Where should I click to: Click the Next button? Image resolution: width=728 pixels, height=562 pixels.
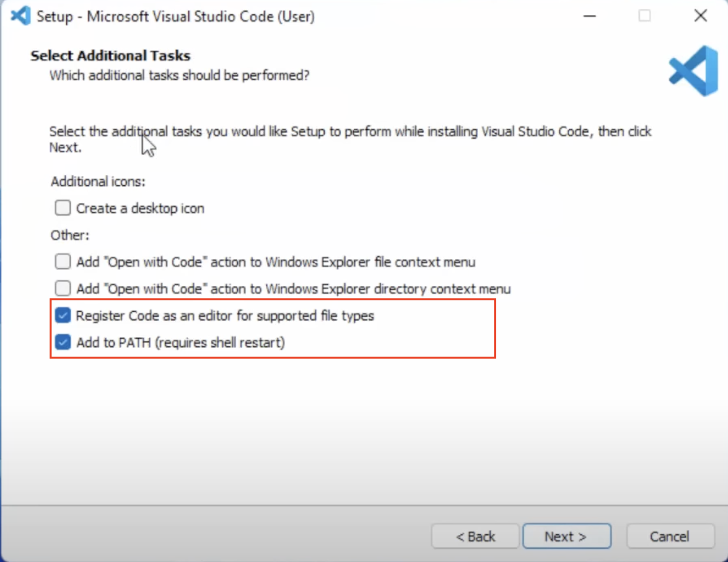(x=567, y=536)
